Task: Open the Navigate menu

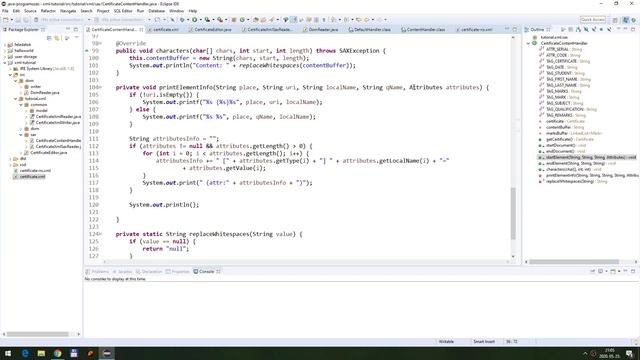Action: coord(68,11)
